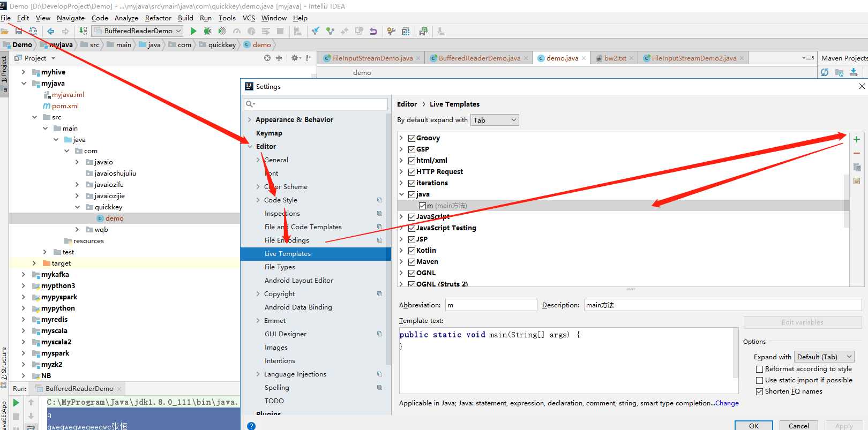Select Keymap in settings list
This screenshot has height=430, width=868.
click(269, 133)
